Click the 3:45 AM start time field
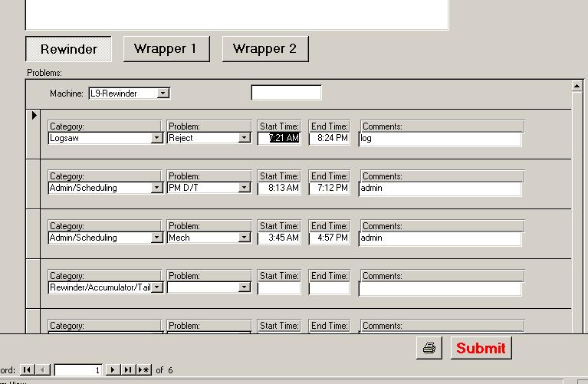This screenshot has width=588, height=384. (x=279, y=238)
